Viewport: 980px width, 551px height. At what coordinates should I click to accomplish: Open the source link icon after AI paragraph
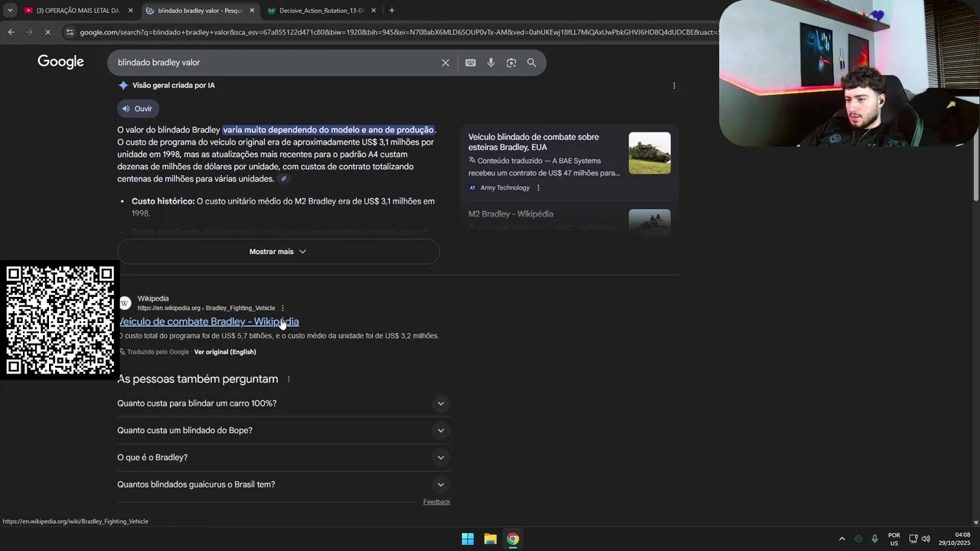coord(283,179)
